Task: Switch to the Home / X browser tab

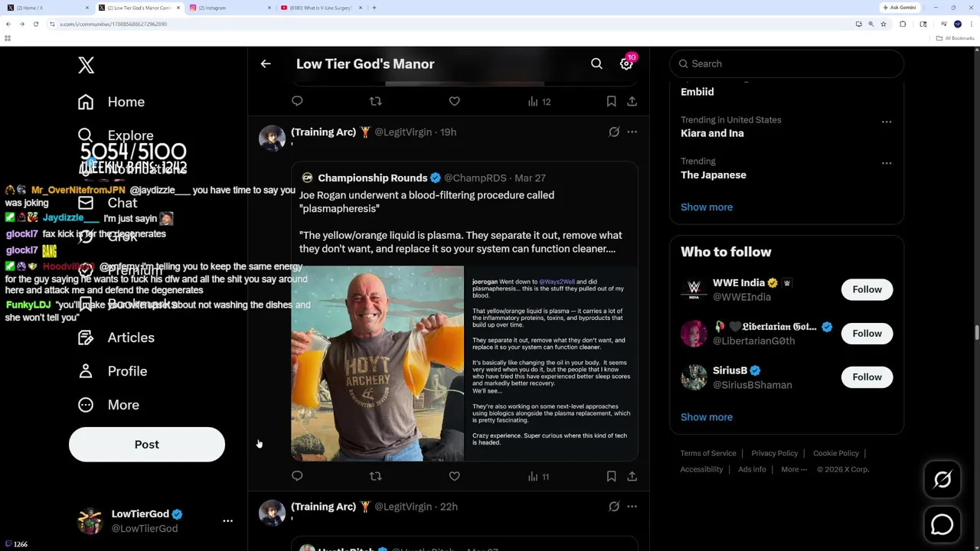Action: pyautogui.click(x=46, y=8)
